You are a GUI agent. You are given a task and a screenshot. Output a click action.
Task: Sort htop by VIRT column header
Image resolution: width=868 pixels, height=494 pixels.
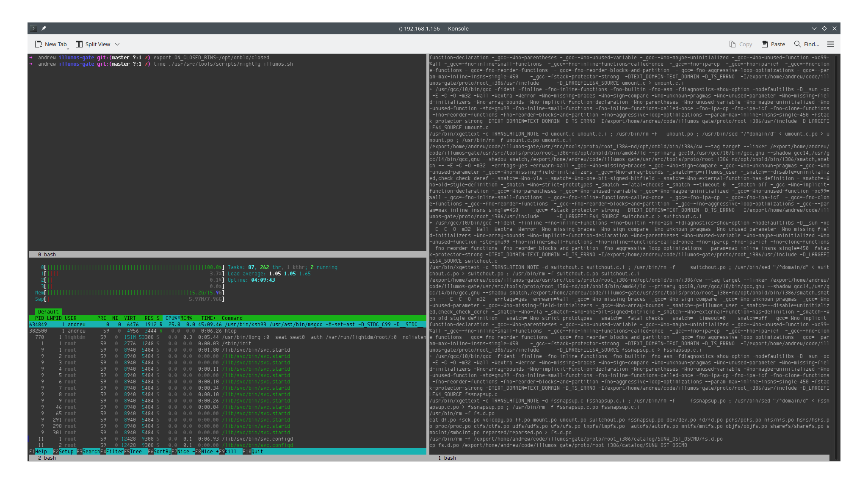[x=130, y=318]
